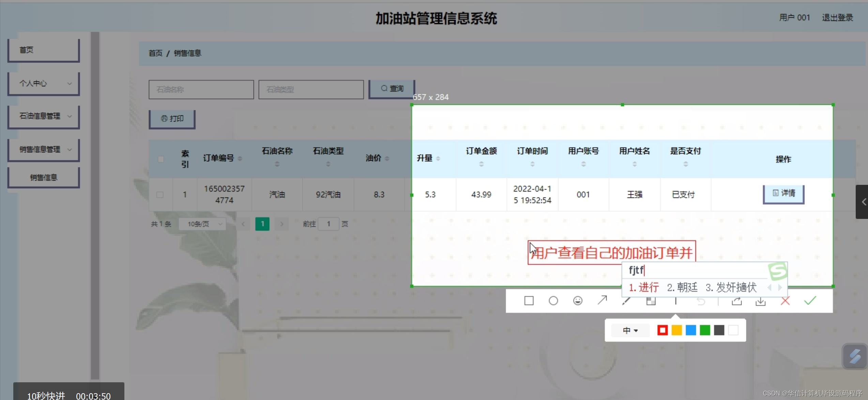Select the ellipse annotation tool

tap(553, 301)
